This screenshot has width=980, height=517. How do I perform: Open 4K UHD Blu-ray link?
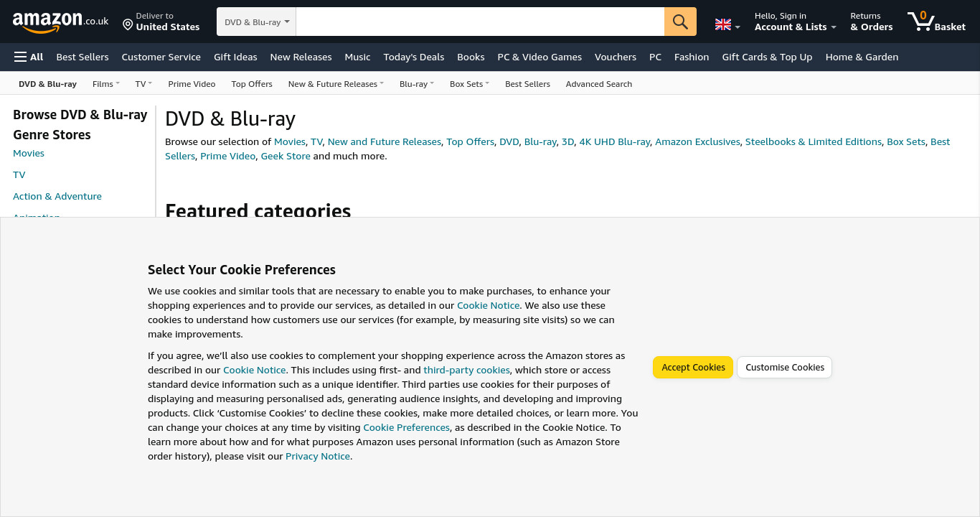615,141
